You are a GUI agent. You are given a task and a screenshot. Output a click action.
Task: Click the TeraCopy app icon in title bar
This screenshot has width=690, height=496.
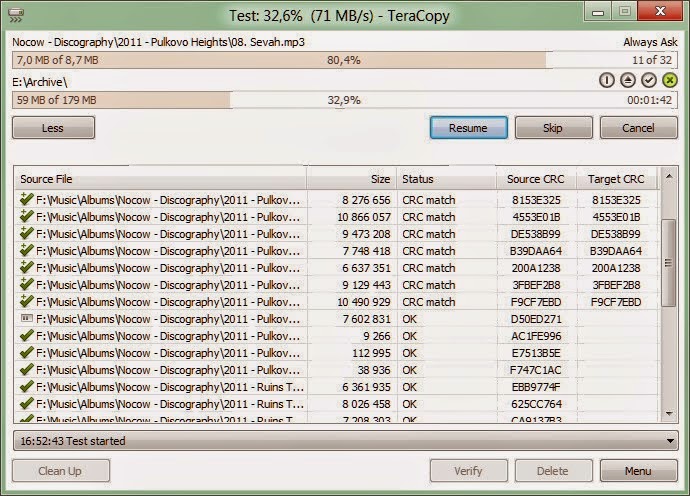(x=15, y=16)
